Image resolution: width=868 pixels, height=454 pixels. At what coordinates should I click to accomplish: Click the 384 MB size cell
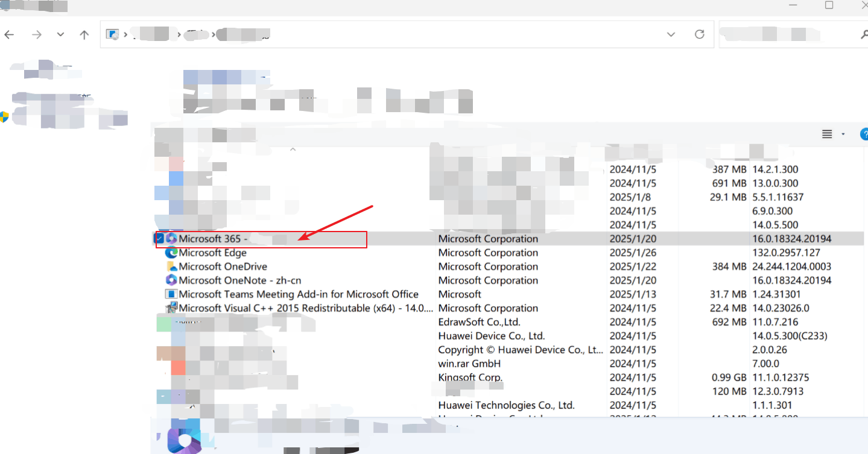click(x=729, y=266)
